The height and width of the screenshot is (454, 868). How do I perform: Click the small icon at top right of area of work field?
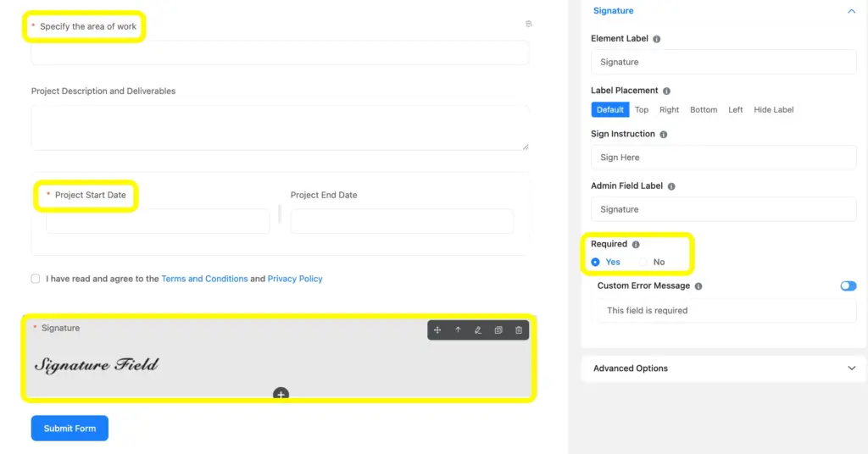click(529, 24)
